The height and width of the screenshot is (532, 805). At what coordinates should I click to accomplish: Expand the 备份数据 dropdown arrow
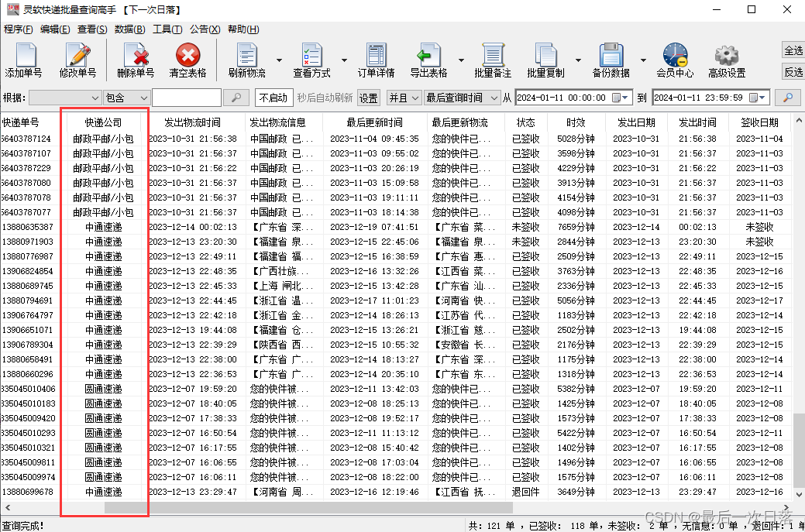point(643,60)
